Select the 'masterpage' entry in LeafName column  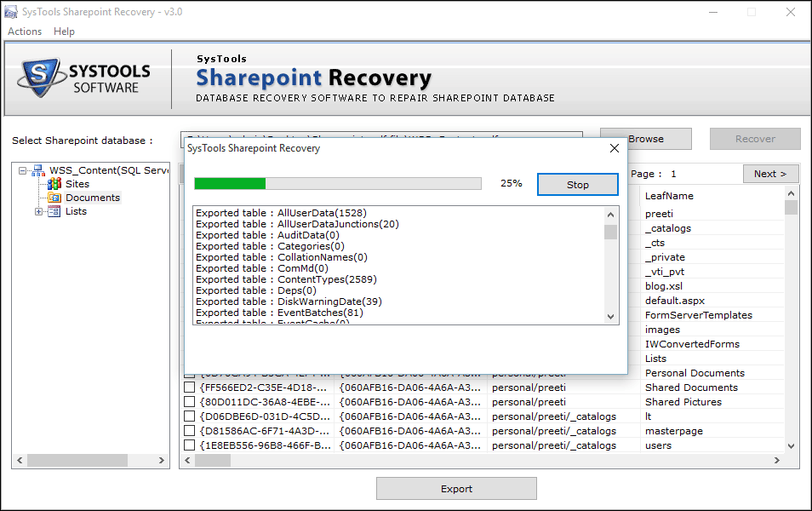point(674,431)
